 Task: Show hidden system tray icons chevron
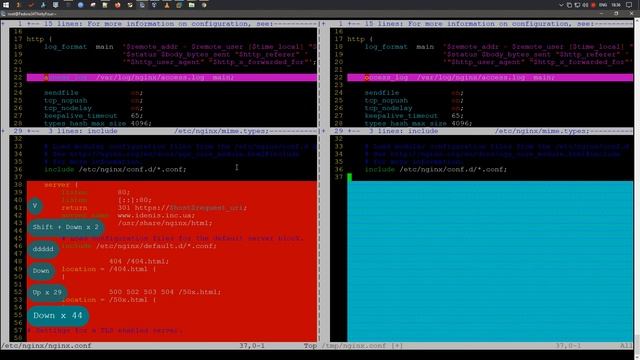tap(561, 5)
